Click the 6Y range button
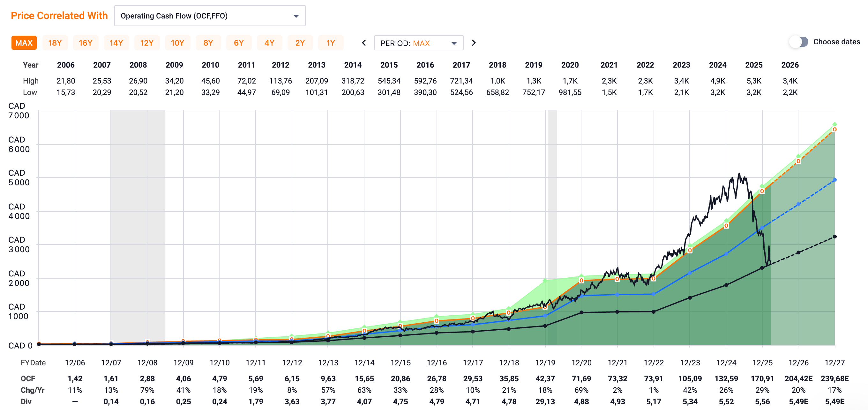 [x=239, y=43]
